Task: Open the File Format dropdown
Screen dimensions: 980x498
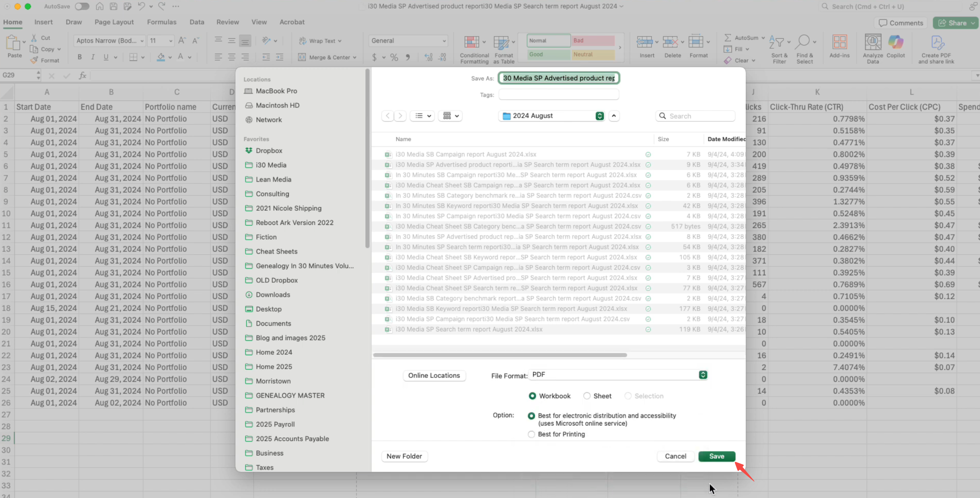Action: 618,375
